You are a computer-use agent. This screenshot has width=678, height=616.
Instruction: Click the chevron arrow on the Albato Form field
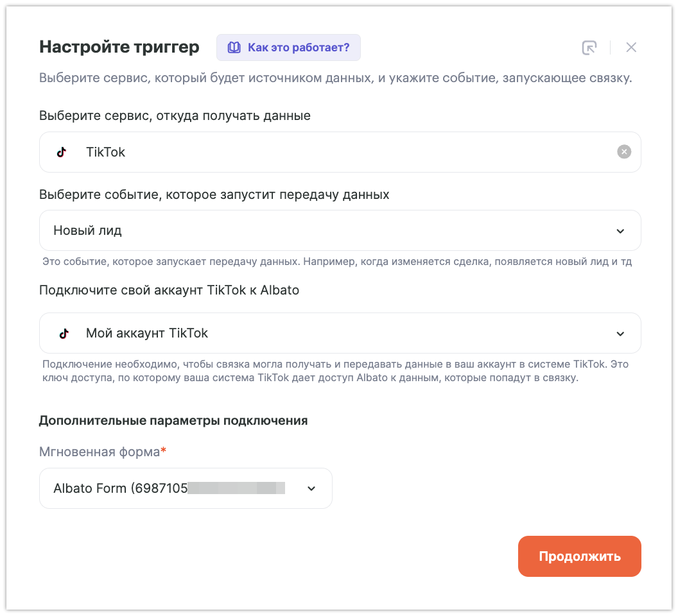coord(311,488)
